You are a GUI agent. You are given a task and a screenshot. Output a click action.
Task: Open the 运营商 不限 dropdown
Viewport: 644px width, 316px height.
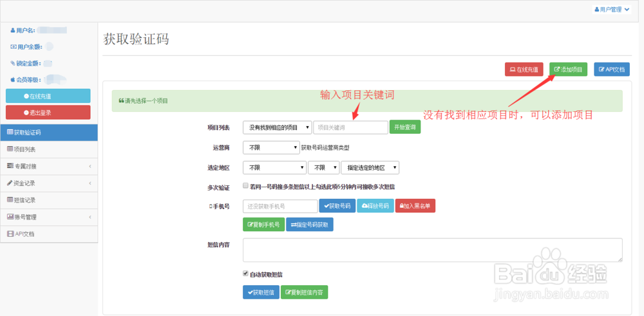tap(271, 147)
